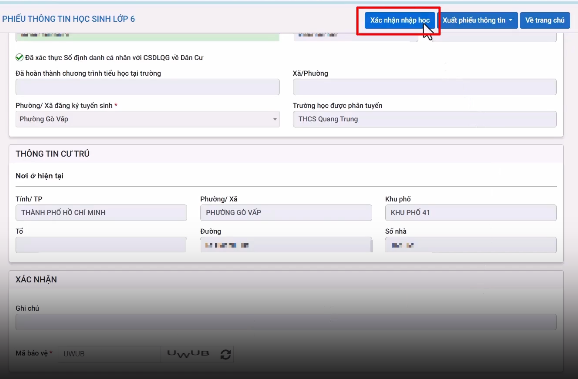578x379 pixels.
Task: Refresh the captcha code icon
Action: pos(226,354)
